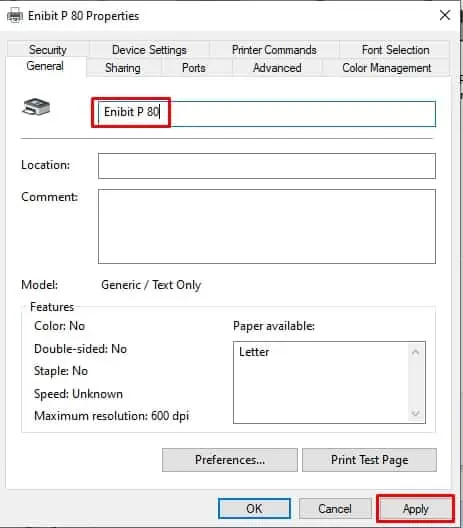The height and width of the screenshot is (528, 463).
Task: Show the Color Management tab
Action: (x=387, y=68)
